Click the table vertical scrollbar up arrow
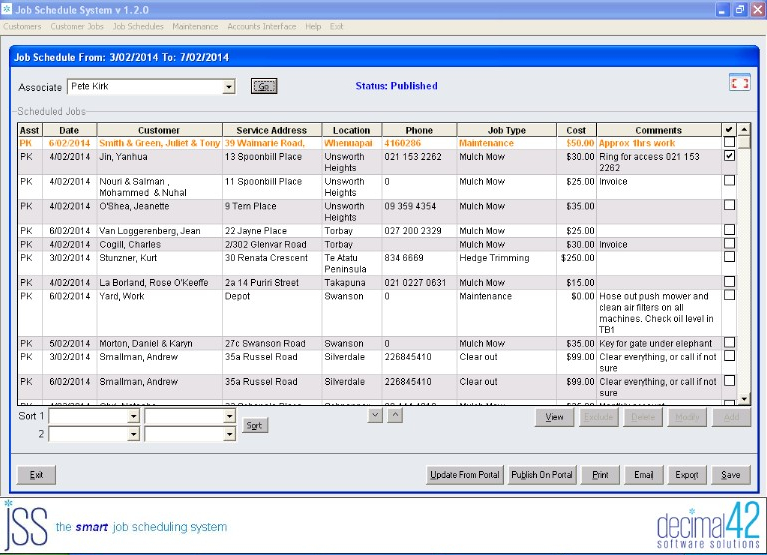The image size is (767, 555). click(x=744, y=130)
